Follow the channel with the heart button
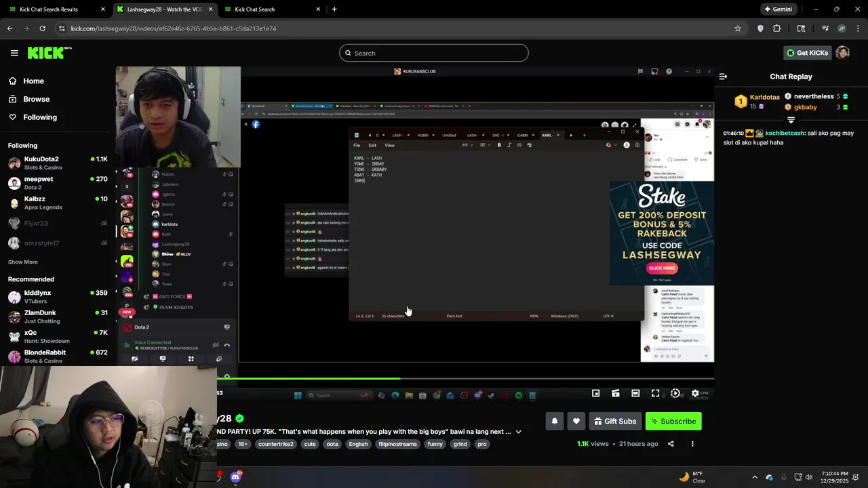This screenshot has height=488, width=868. [576, 421]
